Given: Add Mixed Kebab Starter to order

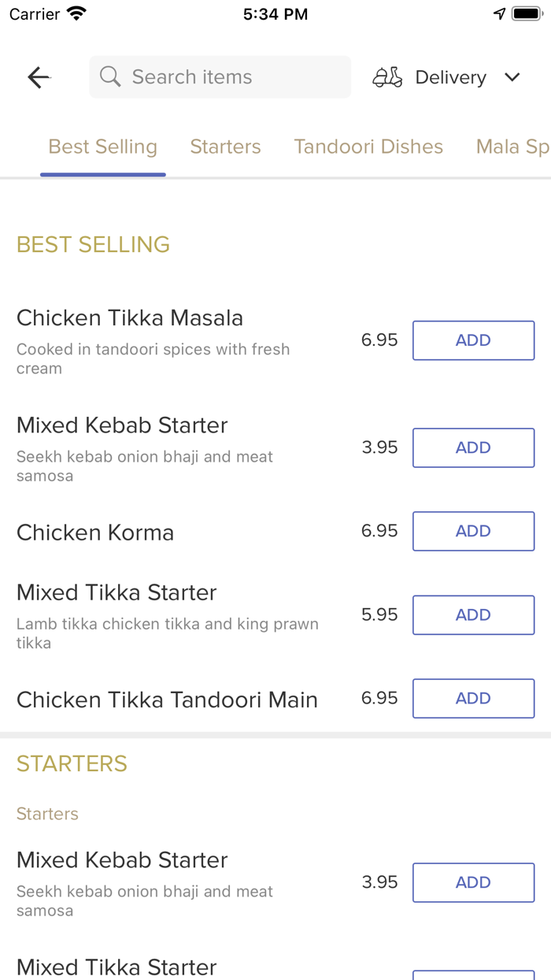Looking at the screenshot, I should 473,447.
